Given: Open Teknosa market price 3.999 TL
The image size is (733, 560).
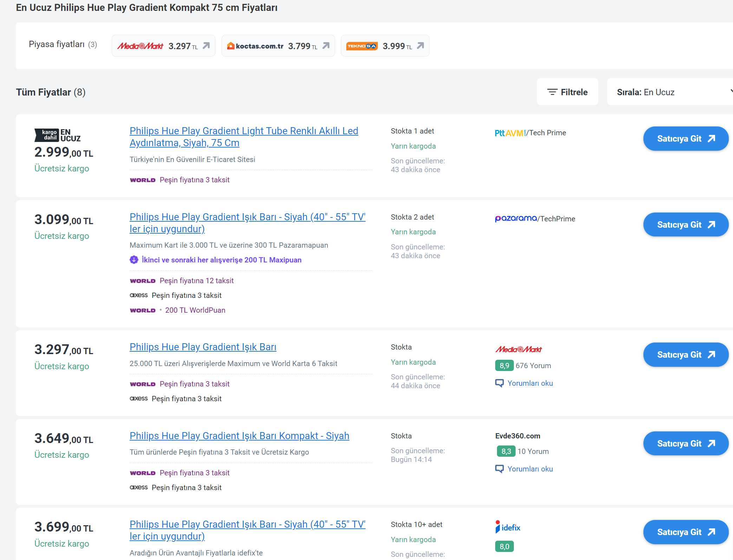Looking at the screenshot, I should [x=385, y=46].
